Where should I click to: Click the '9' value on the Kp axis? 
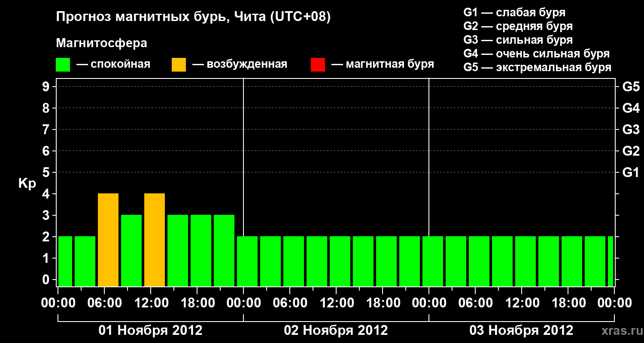point(47,87)
